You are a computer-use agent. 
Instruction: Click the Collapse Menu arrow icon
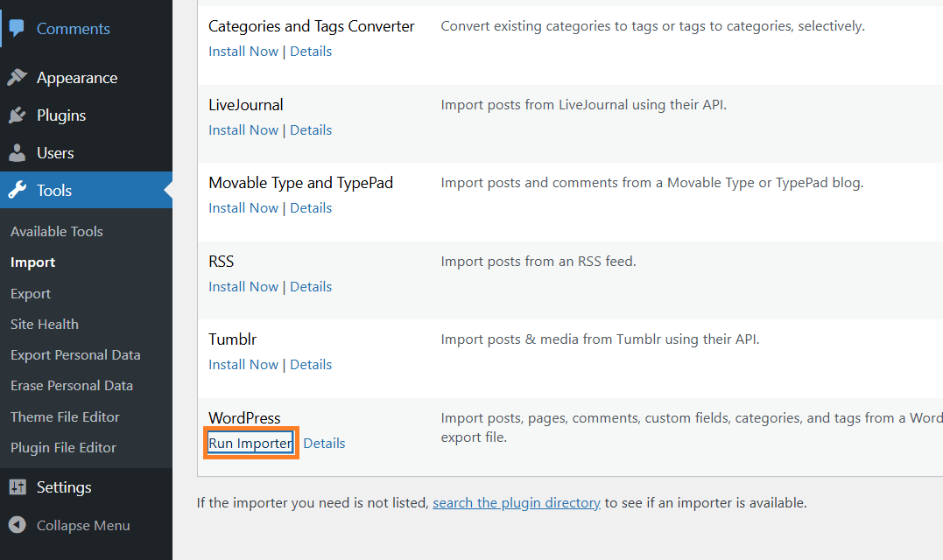pos(17,524)
